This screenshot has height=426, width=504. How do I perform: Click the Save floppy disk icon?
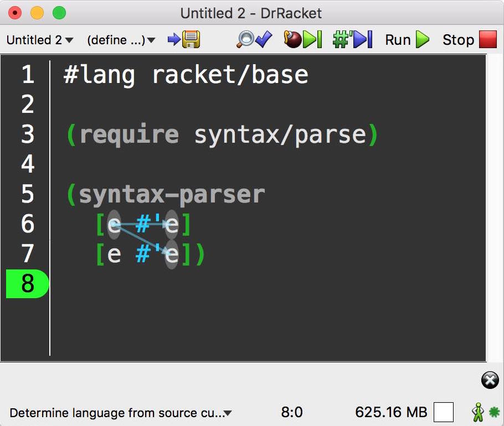(191, 39)
